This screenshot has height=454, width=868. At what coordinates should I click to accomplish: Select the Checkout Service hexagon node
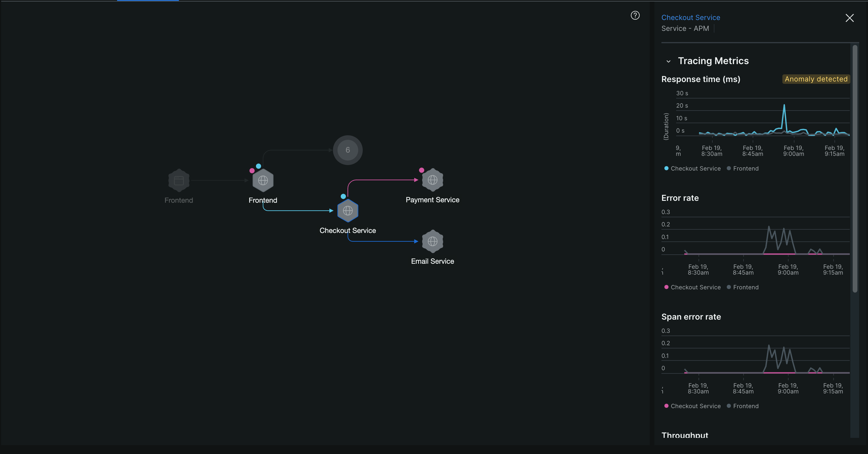348,211
